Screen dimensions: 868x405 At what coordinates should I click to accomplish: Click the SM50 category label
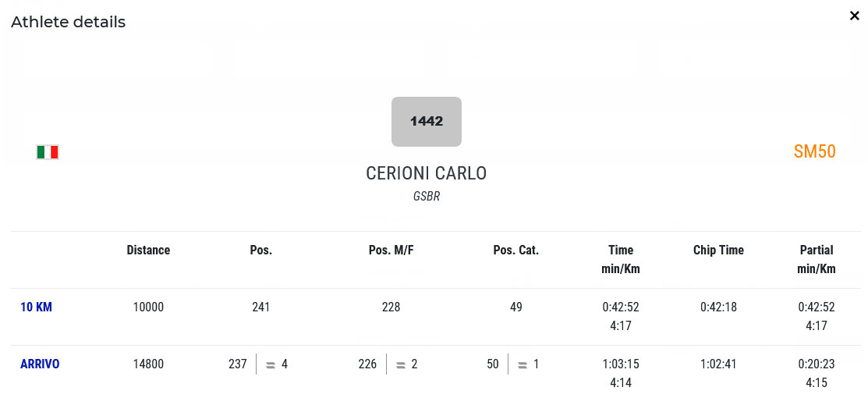tap(814, 151)
